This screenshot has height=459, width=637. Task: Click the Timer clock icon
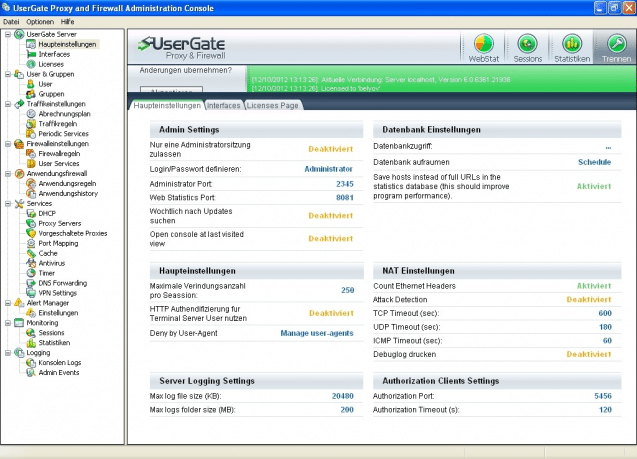(31, 273)
